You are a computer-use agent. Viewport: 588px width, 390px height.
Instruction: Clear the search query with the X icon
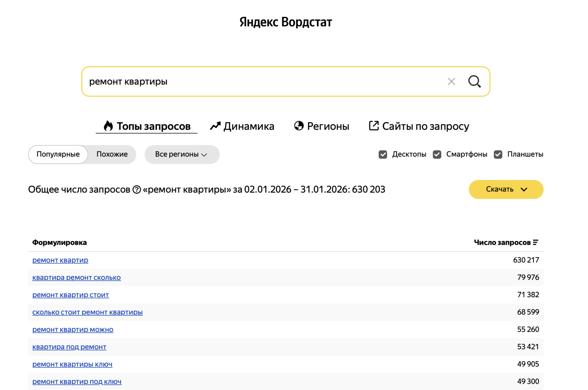click(451, 82)
